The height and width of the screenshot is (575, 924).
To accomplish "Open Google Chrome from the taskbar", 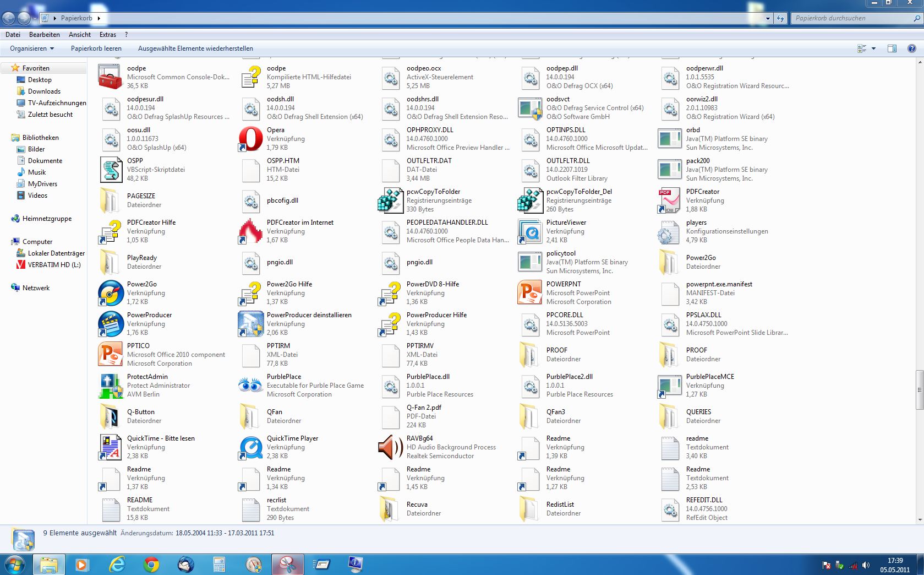I will [x=151, y=565].
